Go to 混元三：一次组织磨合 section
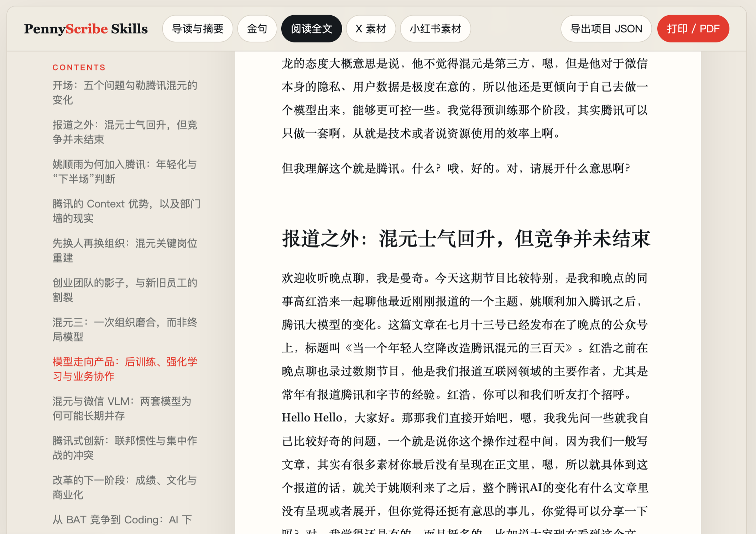The height and width of the screenshot is (534, 756). [x=125, y=330]
